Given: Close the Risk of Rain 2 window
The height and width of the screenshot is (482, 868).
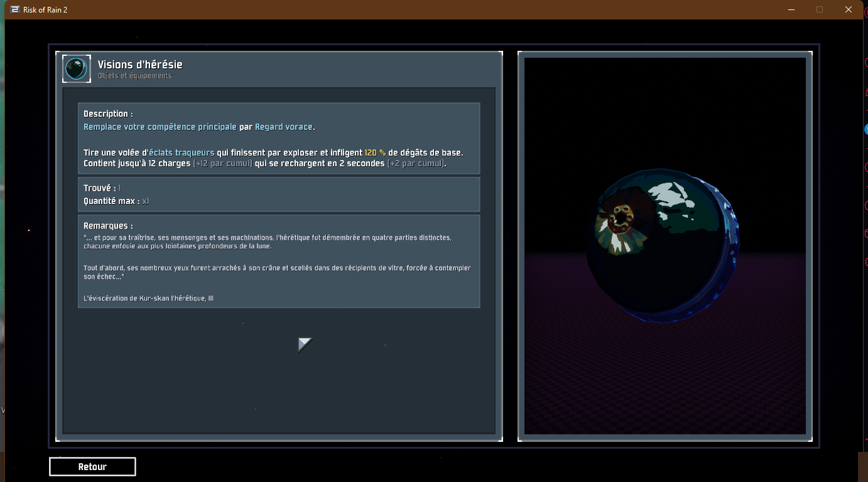Looking at the screenshot, I should pos(849,9).
